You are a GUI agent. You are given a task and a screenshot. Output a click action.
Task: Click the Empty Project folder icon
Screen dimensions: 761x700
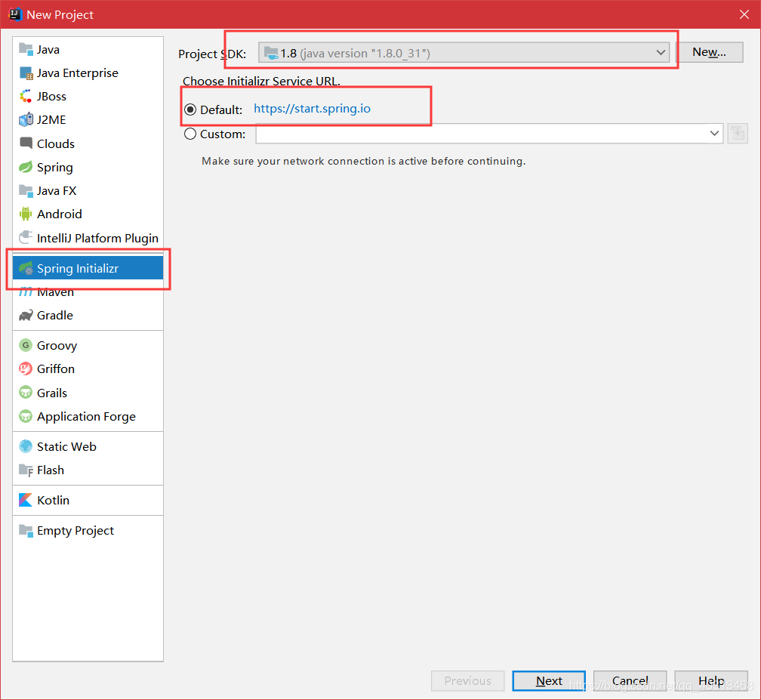(x=26, y=530)
